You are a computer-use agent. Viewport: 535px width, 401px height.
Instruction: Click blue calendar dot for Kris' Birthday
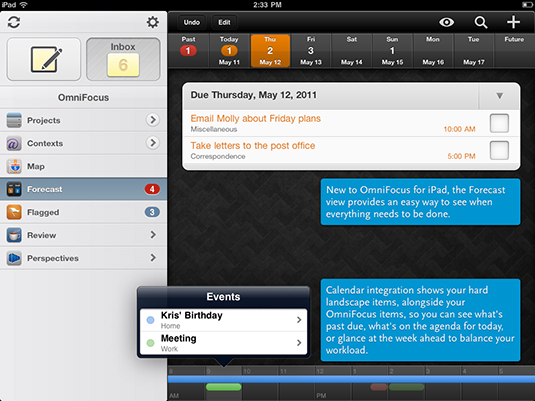[150, 320]
